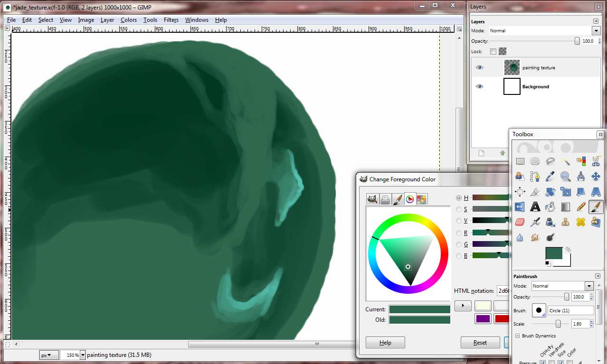This screenshot has width=607, height=364.
Task: Select the Bucket Fill tool
Action: pyautogui.click(x=550, y=207)
